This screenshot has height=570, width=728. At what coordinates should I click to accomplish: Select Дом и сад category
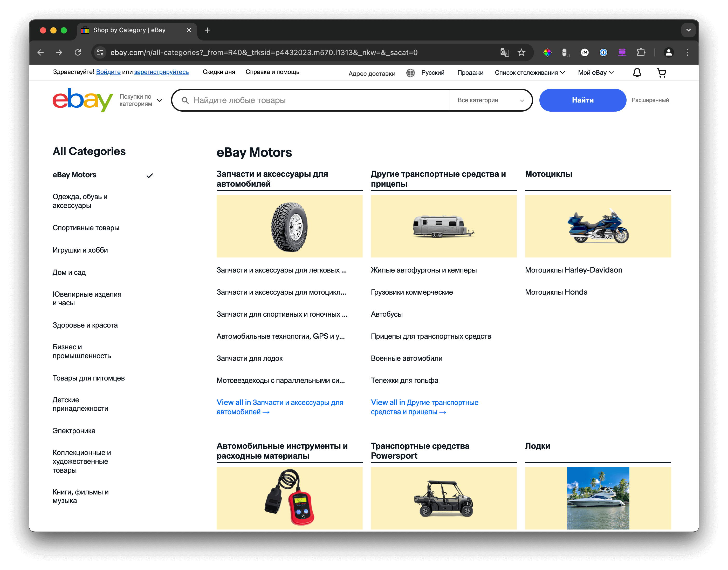tap(69, 272)
